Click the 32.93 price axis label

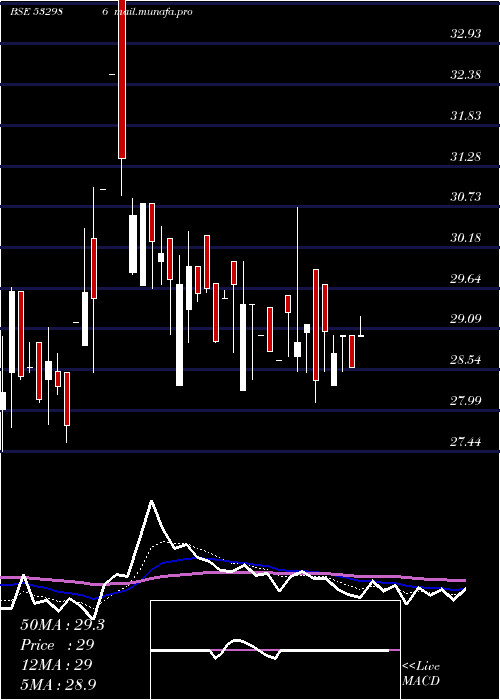(466, 33)
